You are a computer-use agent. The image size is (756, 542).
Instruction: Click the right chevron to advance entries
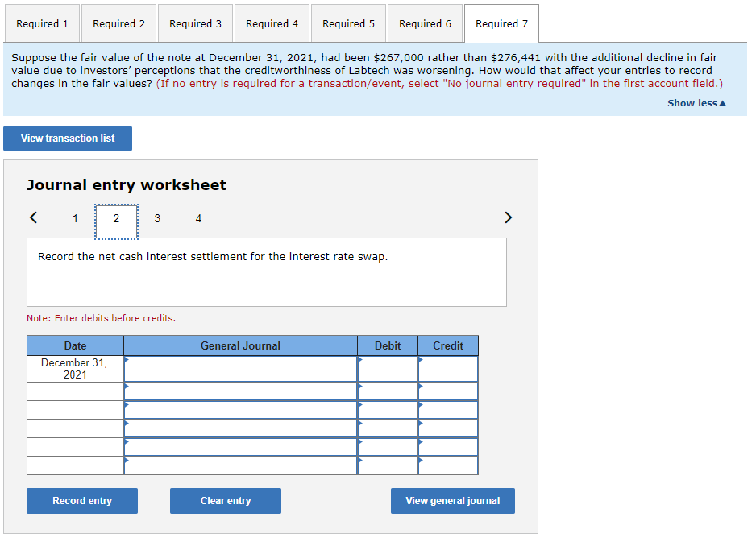pos(508,217)
